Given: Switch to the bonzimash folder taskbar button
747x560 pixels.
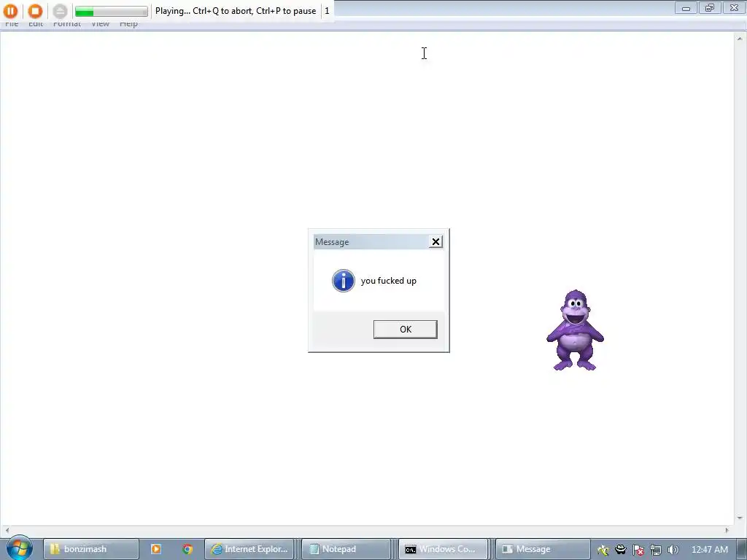Looking at the screenshot, I should tap(91, 549).
